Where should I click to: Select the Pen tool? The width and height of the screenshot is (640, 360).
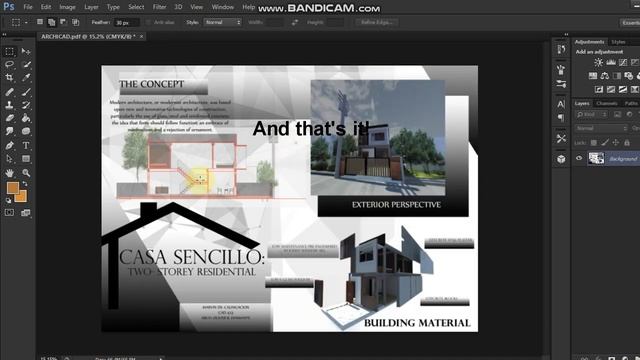tap(9, 145)
